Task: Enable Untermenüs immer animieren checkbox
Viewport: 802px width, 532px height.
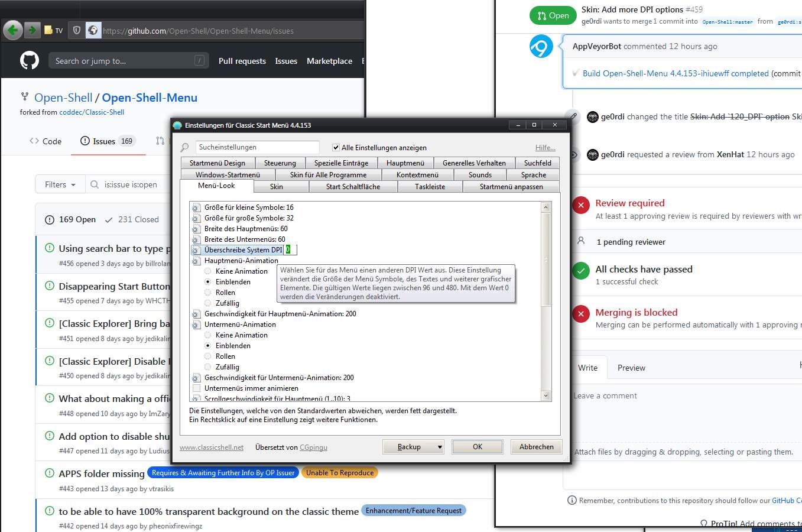Action: [197, 388]
